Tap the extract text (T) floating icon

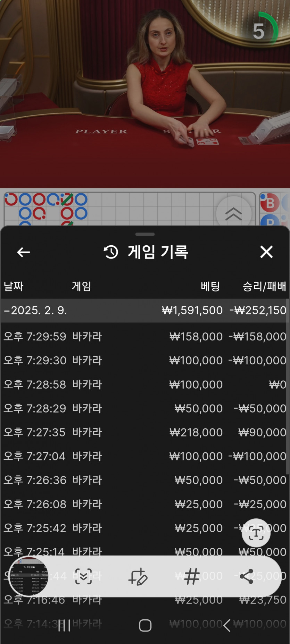coord(256,533)
